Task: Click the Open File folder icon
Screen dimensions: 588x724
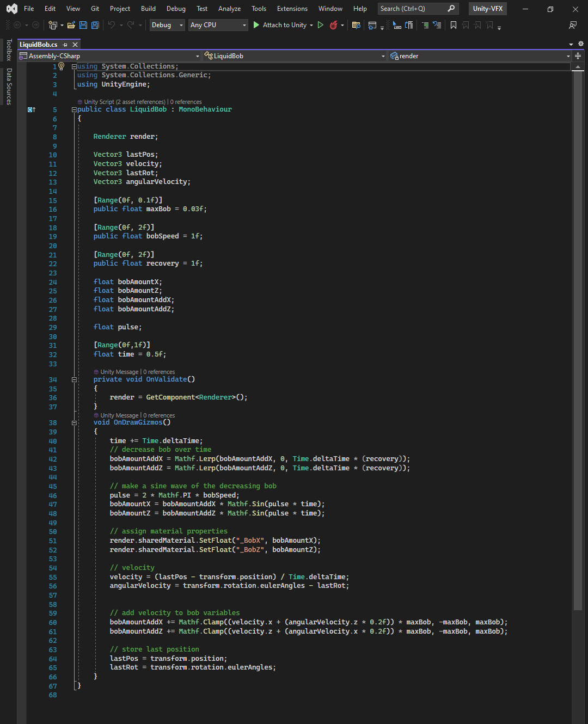Action: pos(71,25)
